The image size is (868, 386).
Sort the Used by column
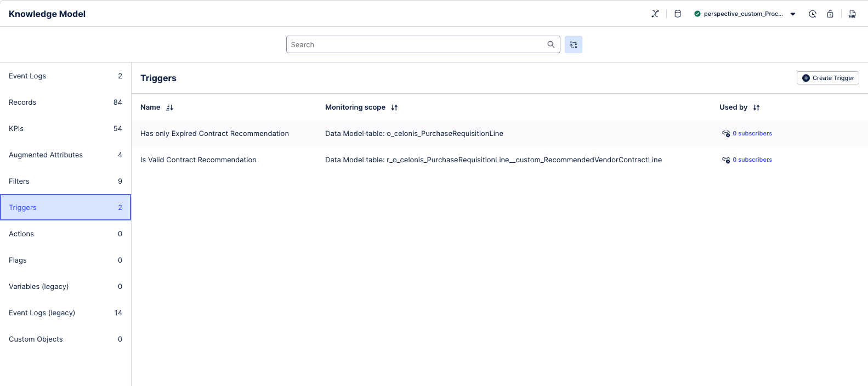[x=756, y=107]
